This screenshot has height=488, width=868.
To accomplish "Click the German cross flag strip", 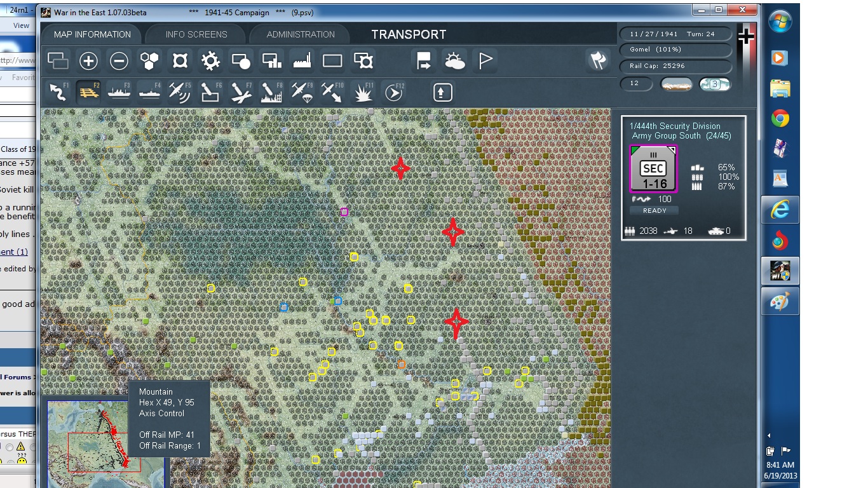I will [x=746, y=54].
